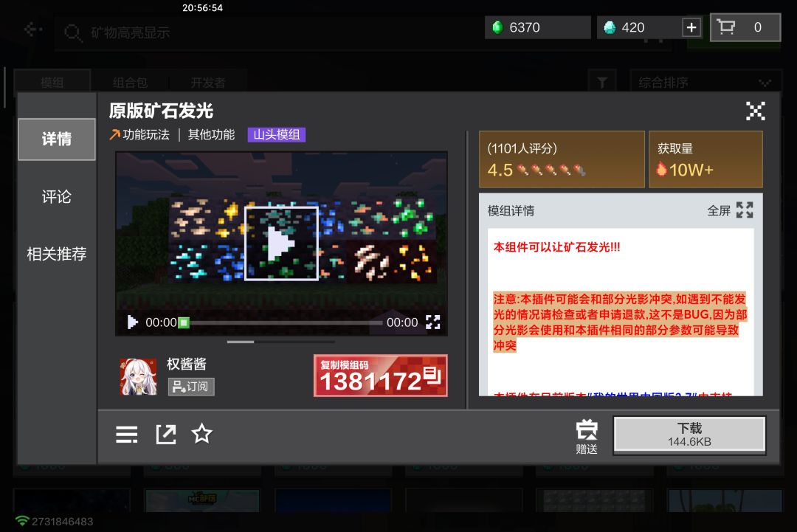This screenshot has width=797, height=532.
Task: Open the rating panel 4.5 score
Action: pos(562,159)
